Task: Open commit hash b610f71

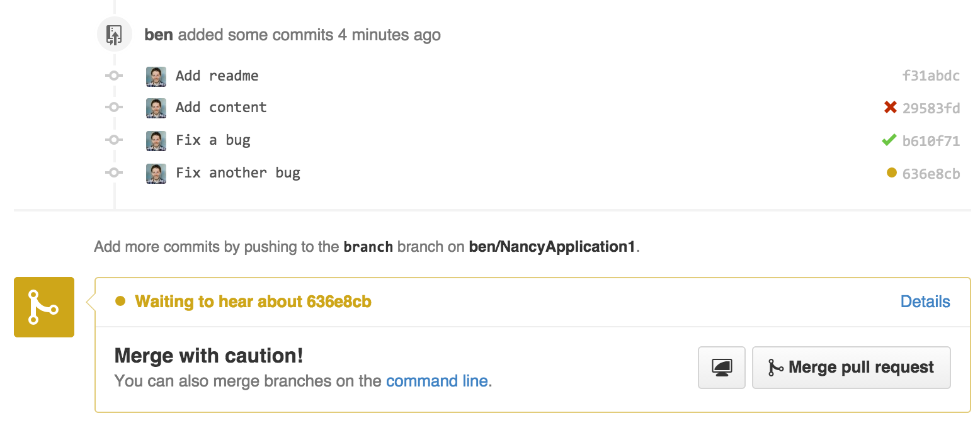Action: tap(931, 141)
